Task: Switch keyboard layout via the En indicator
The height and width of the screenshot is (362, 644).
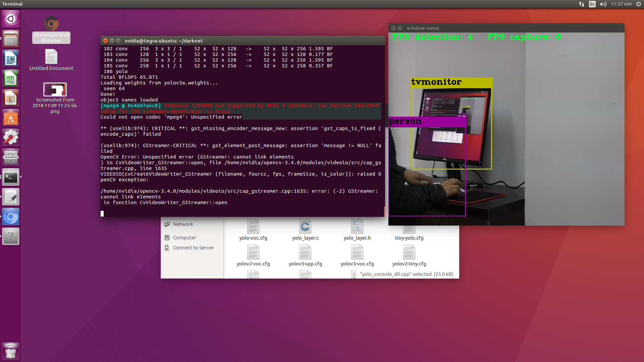Action: (x=592, y=4)
